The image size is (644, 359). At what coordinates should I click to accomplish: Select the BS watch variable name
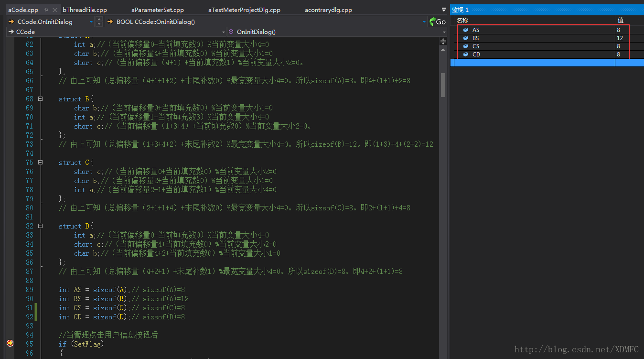(476, 38)
